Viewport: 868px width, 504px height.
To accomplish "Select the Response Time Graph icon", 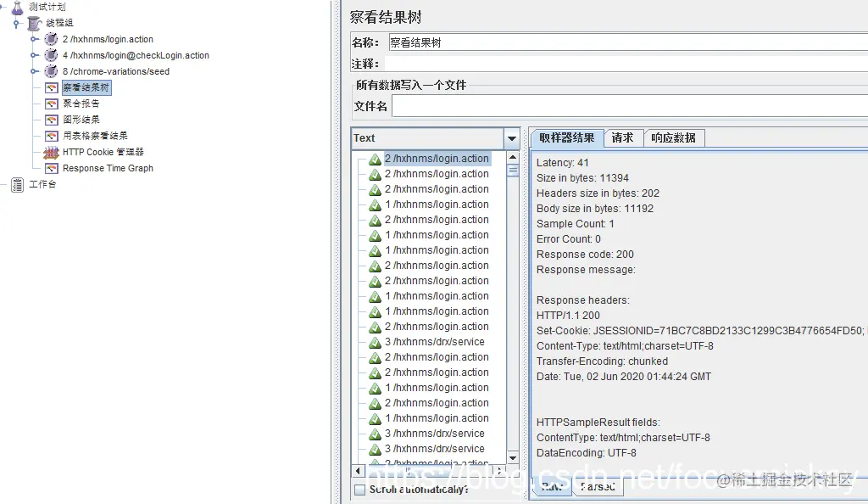I will click(x=52, y=168).
